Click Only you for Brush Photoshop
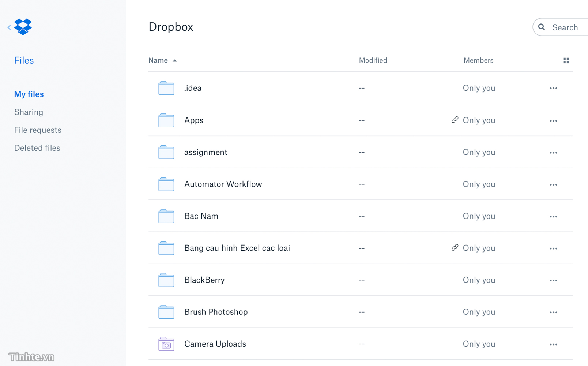The width and height of the screenshot is (588, 366). (479, 312)
